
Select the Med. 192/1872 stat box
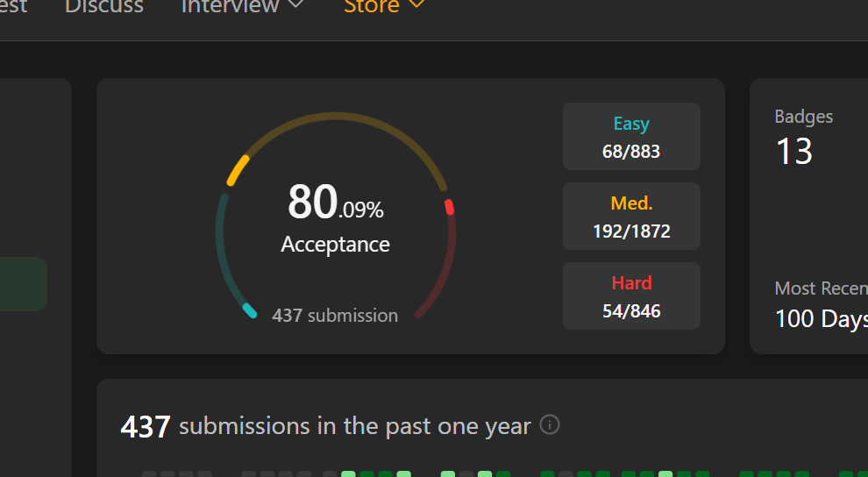[x=631, y=217]
